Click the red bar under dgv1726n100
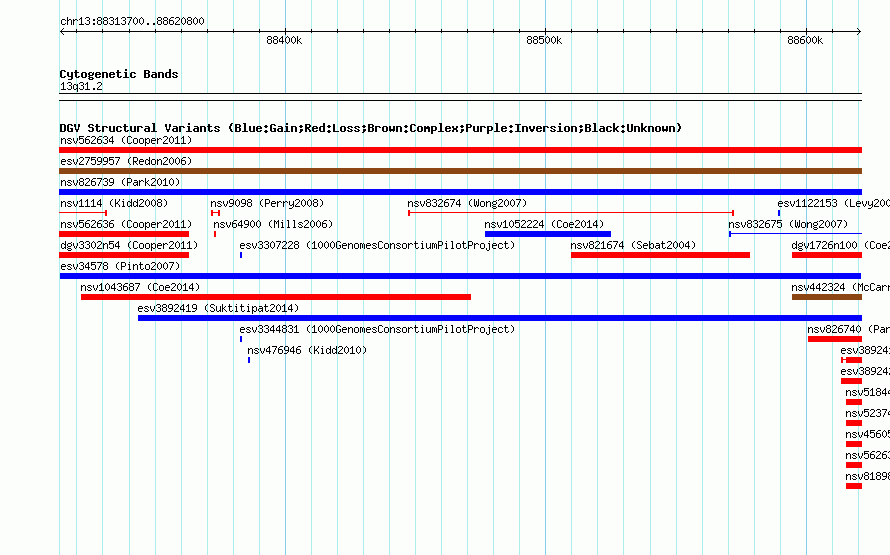Image resolution: width=890 pixels, height=555 pixels. click(827, 255)
